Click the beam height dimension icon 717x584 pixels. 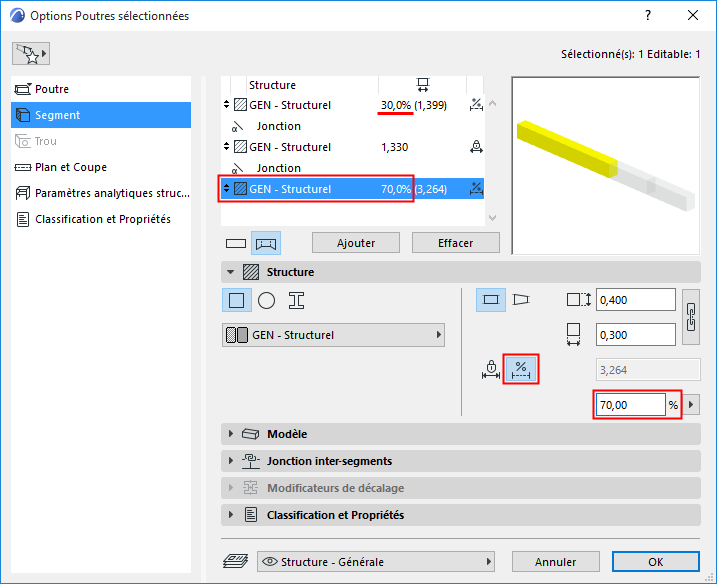[578, 300]
